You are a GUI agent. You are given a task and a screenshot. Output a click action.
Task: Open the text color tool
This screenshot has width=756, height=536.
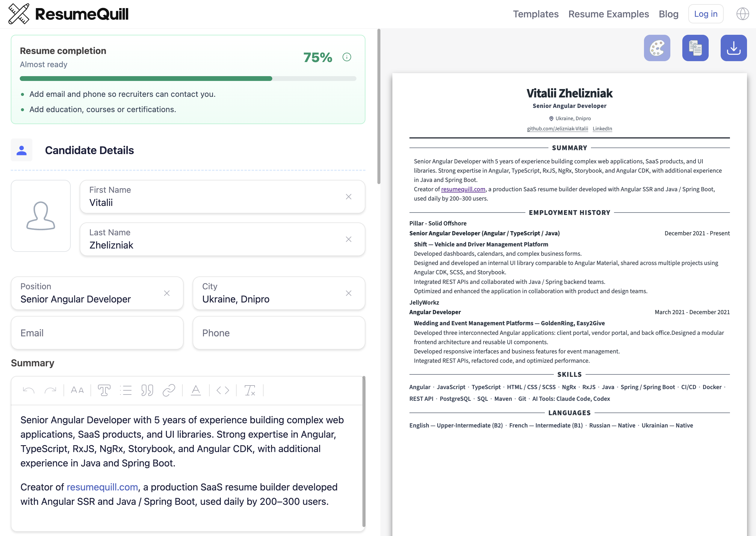point(196,390)
